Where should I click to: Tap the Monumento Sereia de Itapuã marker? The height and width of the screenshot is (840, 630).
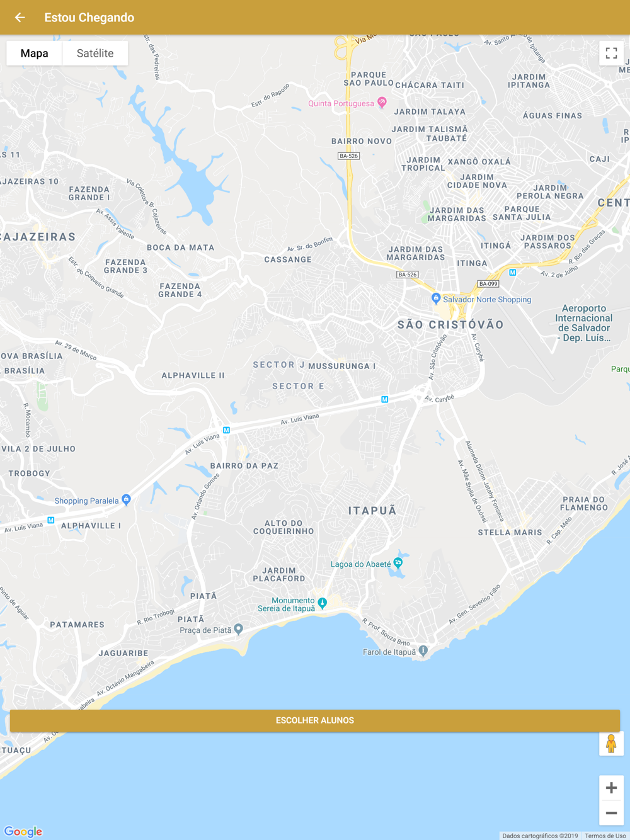[x=323, y=603]
